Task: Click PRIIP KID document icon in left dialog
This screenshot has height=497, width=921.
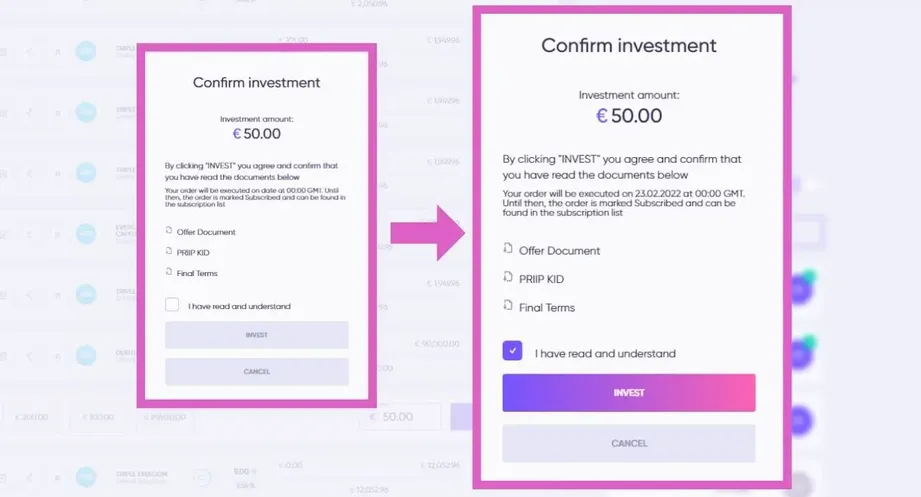Action: point(169,251)
